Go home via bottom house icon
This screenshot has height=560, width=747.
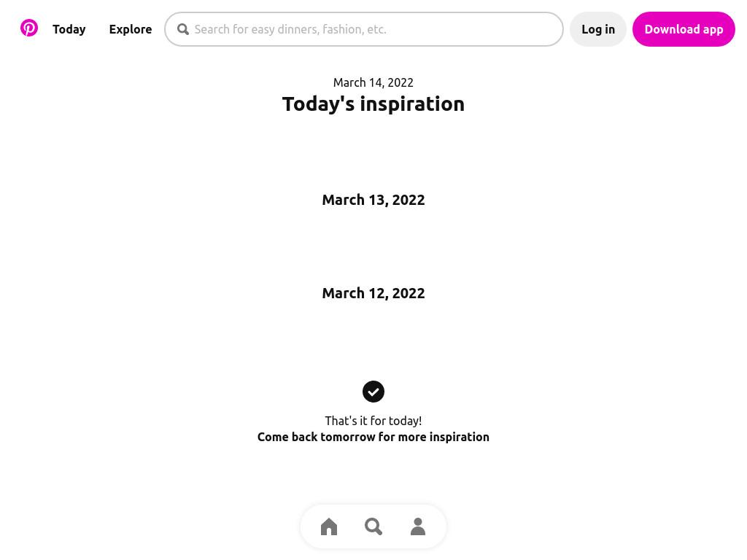[x=329, y=526]
